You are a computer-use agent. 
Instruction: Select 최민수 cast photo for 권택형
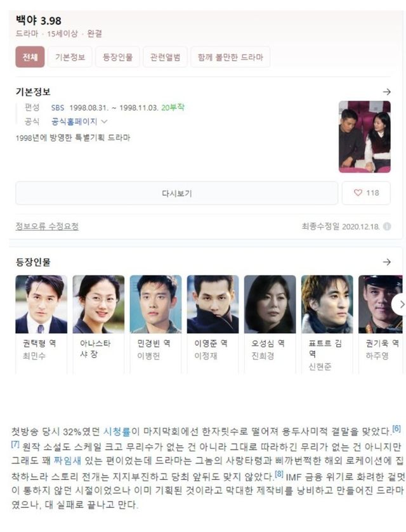(41, 304)
